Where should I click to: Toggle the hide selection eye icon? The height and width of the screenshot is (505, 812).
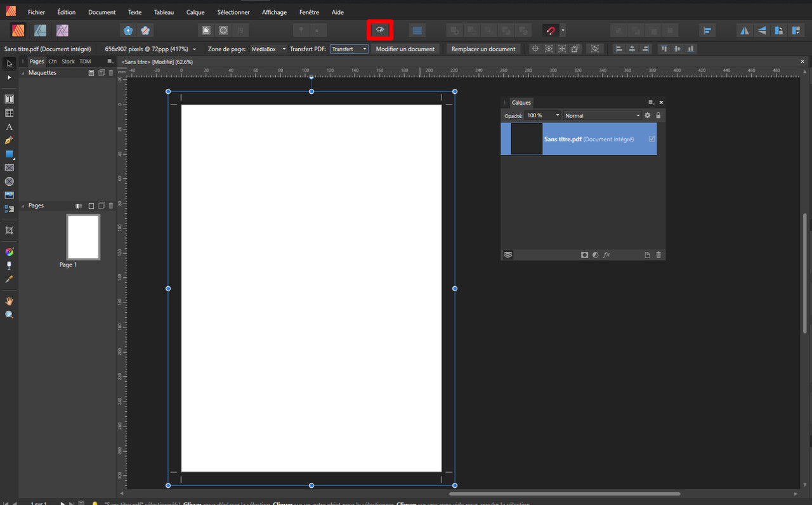click(549, 49)
